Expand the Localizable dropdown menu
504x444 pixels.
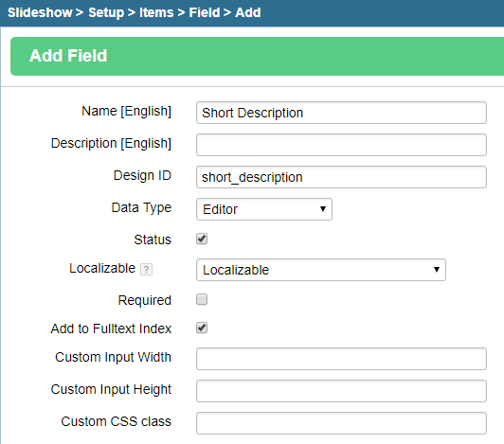321,270
